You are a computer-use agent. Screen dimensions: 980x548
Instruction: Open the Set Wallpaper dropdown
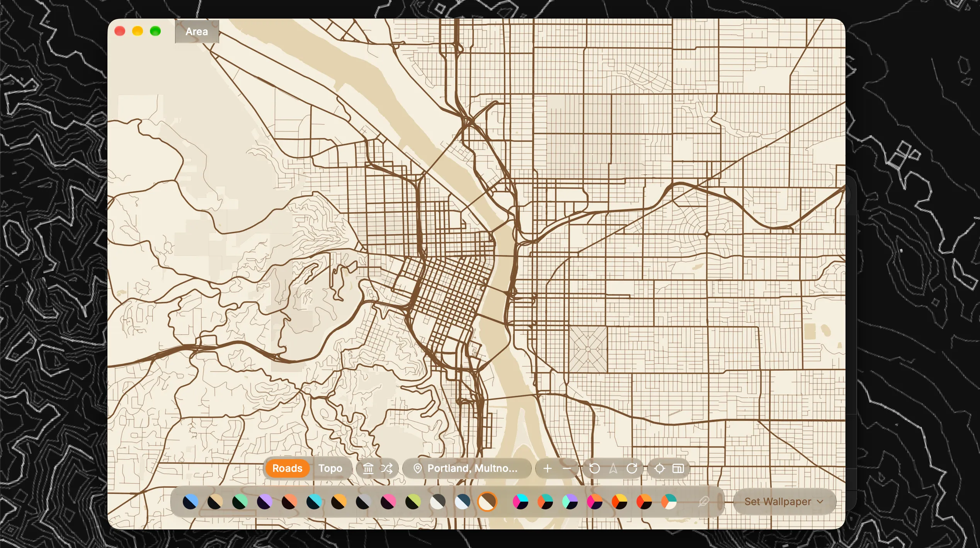[x=784, y=502]
